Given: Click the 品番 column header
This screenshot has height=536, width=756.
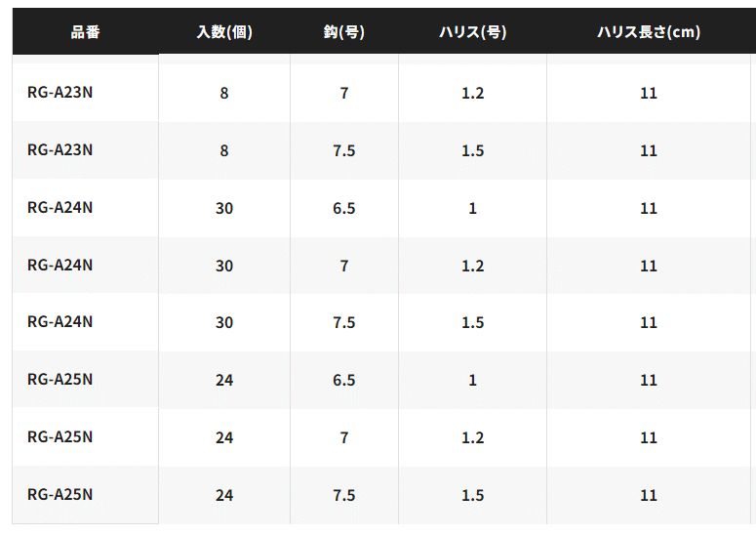Looking at the screenshot, I should click(85, 32).
